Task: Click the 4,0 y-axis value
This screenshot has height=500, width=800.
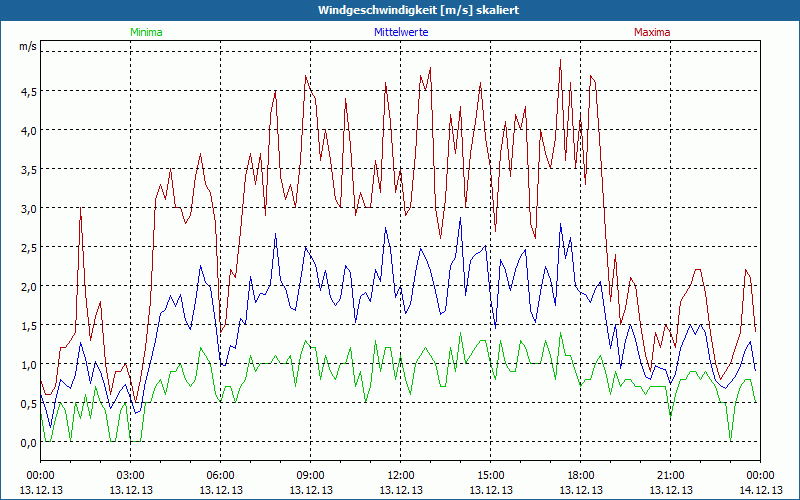Action: pos(29,131)
